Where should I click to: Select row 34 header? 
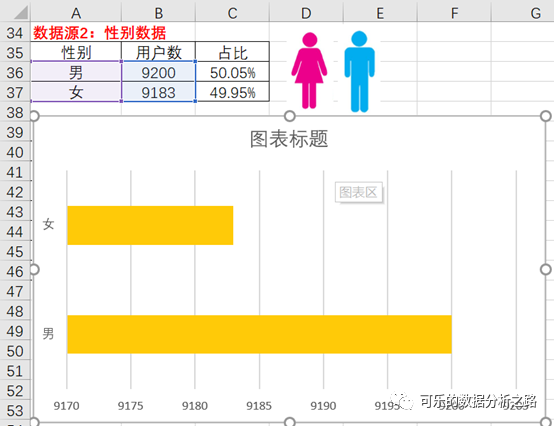[x=15, y=33]
